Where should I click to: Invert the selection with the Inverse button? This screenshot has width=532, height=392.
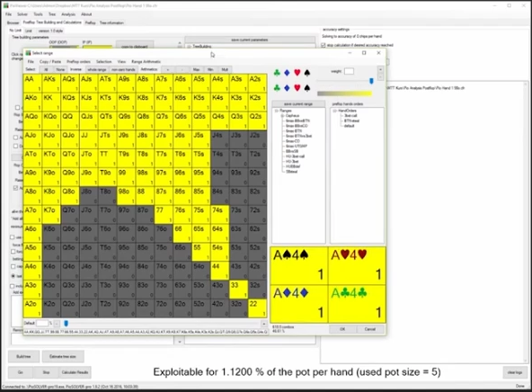tap(75, 69)
